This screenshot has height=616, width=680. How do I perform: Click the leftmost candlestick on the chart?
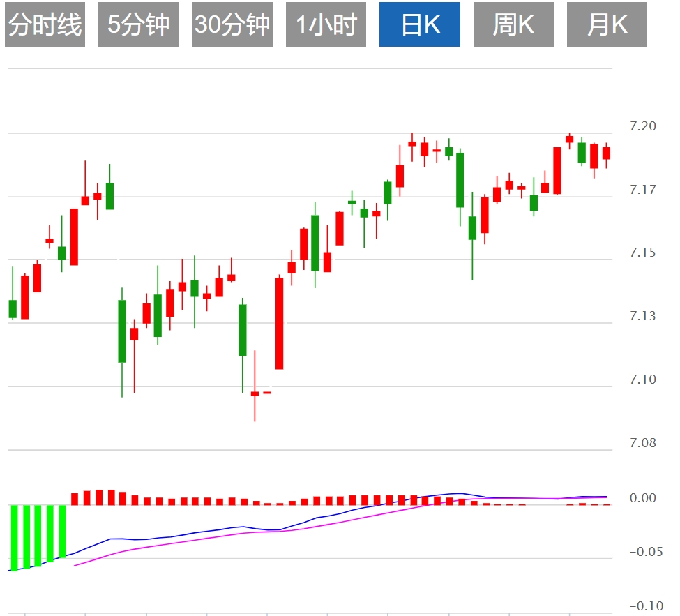13,308
